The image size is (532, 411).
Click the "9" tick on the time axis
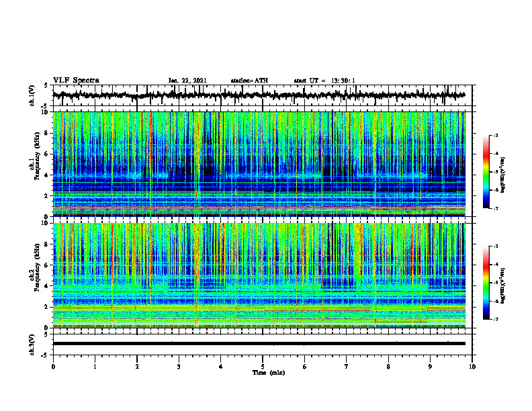coord(430,367)
